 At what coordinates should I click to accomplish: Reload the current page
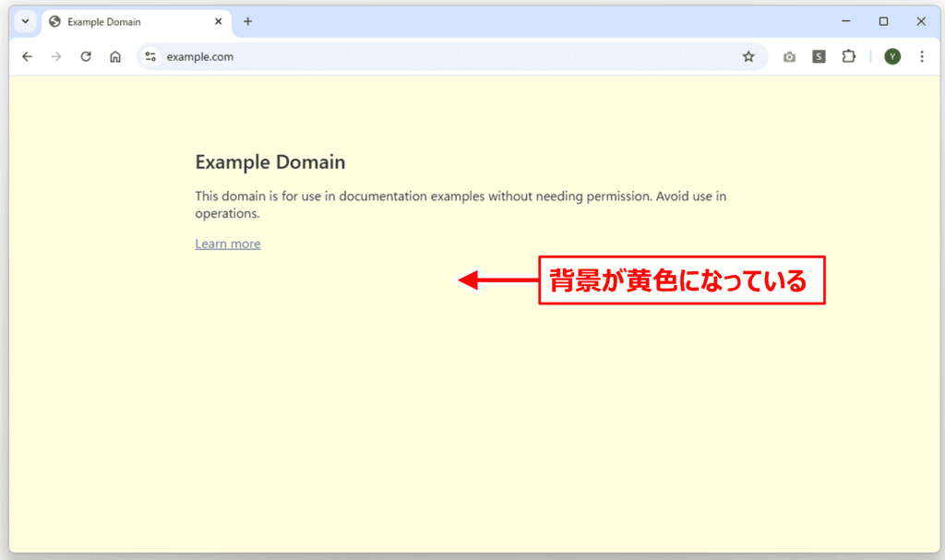[86, 56]
